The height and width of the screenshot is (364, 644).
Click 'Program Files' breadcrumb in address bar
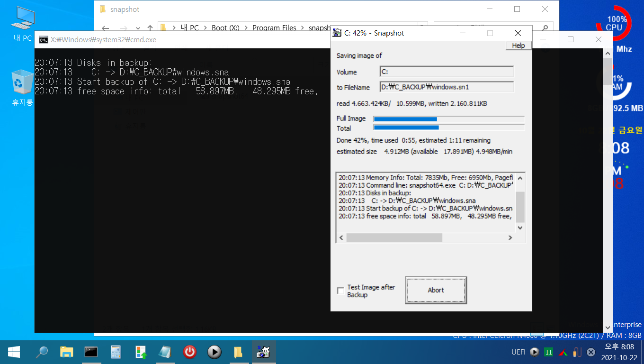(274, 28)
